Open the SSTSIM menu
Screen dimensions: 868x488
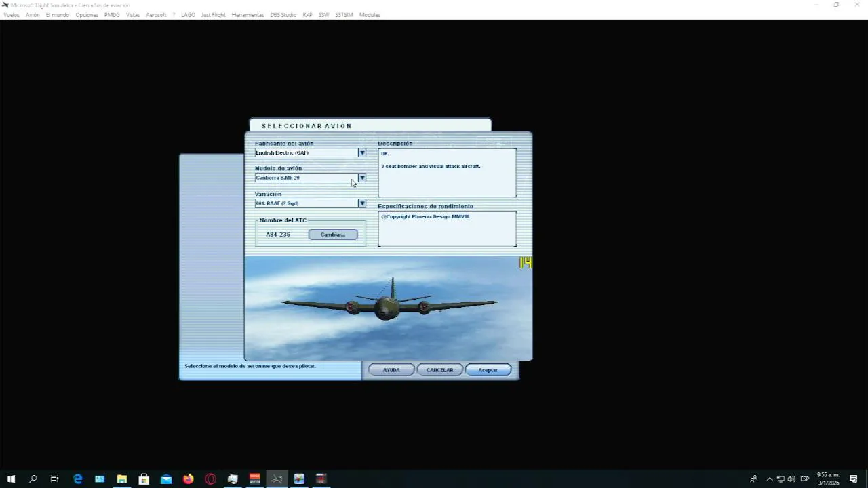pyautogui.click(x=344, y=15)
